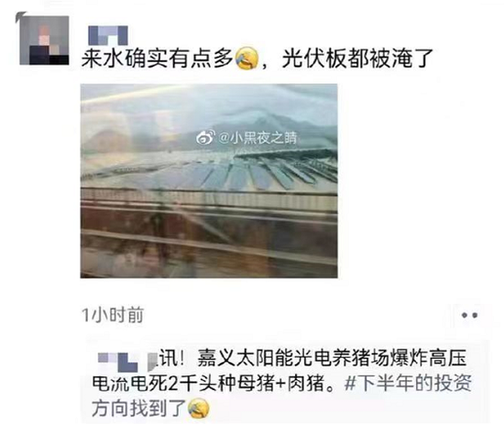Open the flooded solar panel photo
This screenshot has height=424, width=504.
coord(209,180)
